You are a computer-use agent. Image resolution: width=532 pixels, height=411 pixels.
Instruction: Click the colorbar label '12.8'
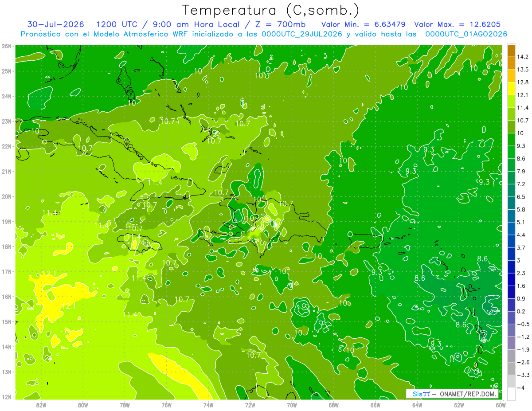(x=524, y=82)
